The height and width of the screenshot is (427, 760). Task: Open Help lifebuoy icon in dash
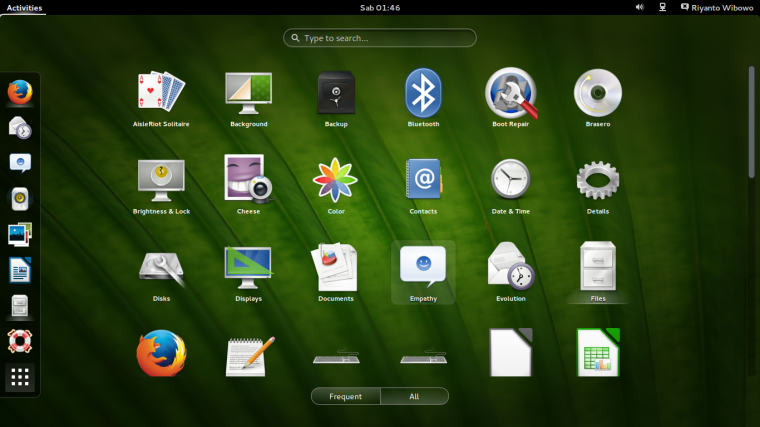(20, 341)
